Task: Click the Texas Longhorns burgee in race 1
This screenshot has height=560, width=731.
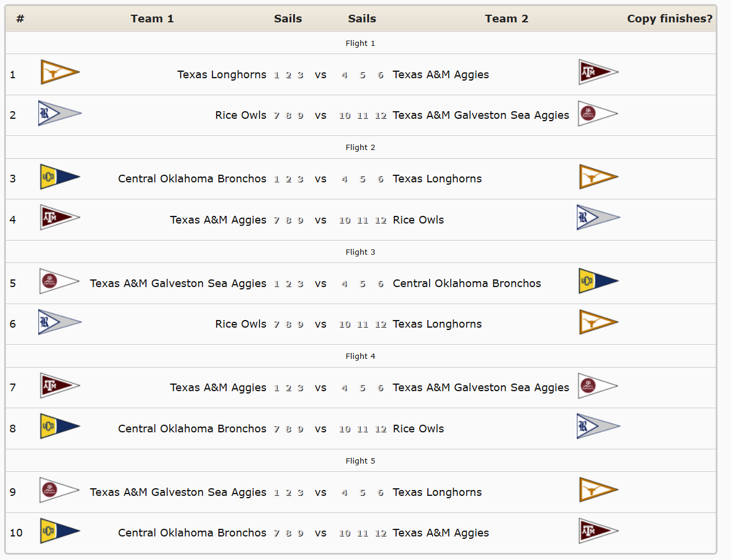Action: [x=59, y=73]
